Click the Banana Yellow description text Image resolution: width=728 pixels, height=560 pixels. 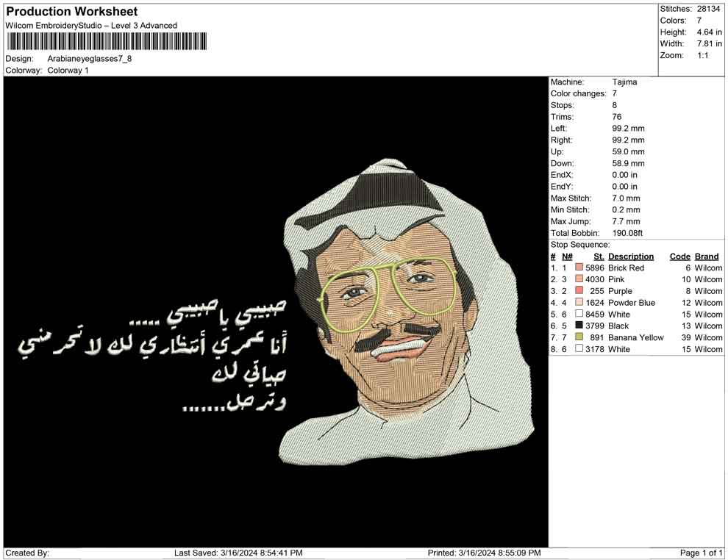point(636,337)
